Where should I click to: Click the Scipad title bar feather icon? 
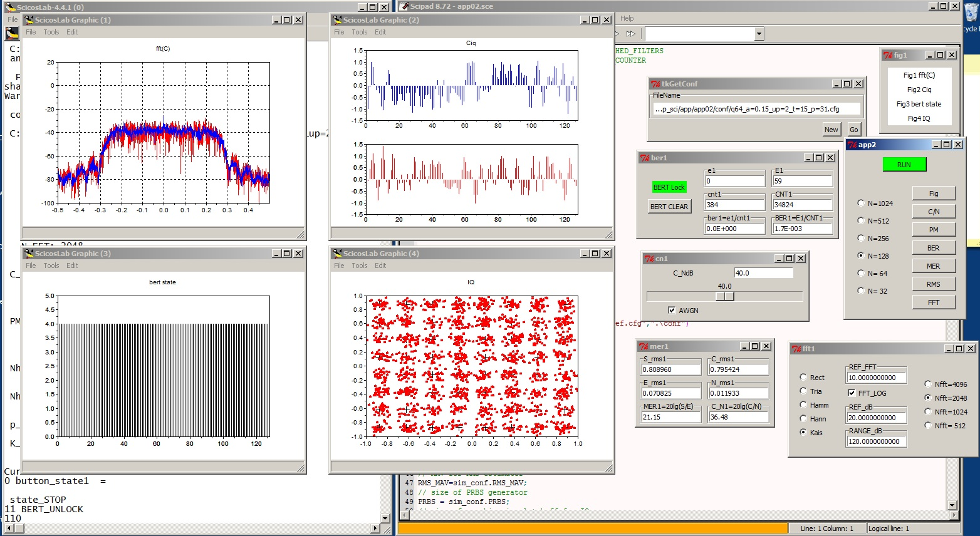coord(404,6)
